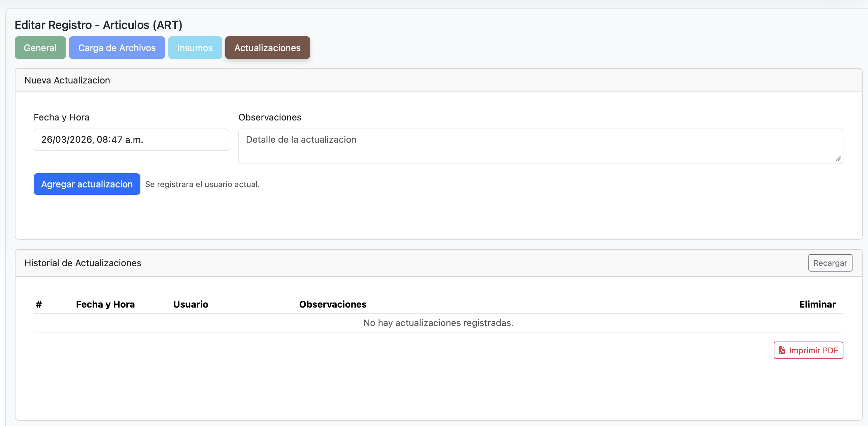Click the No hay actualizaciones registradas message
The height and width of the screenshot is (426, 868).
point(438,322)
